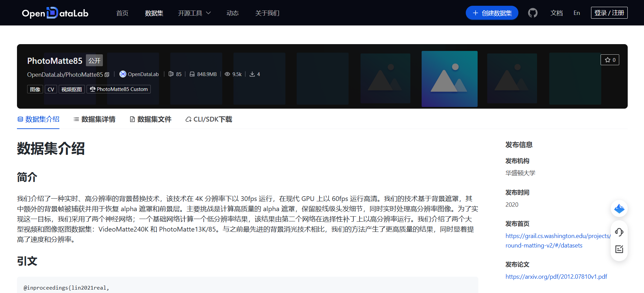Screen dimensions: 644x293
Task: Open the GitHub icon link
Action: 533,13
